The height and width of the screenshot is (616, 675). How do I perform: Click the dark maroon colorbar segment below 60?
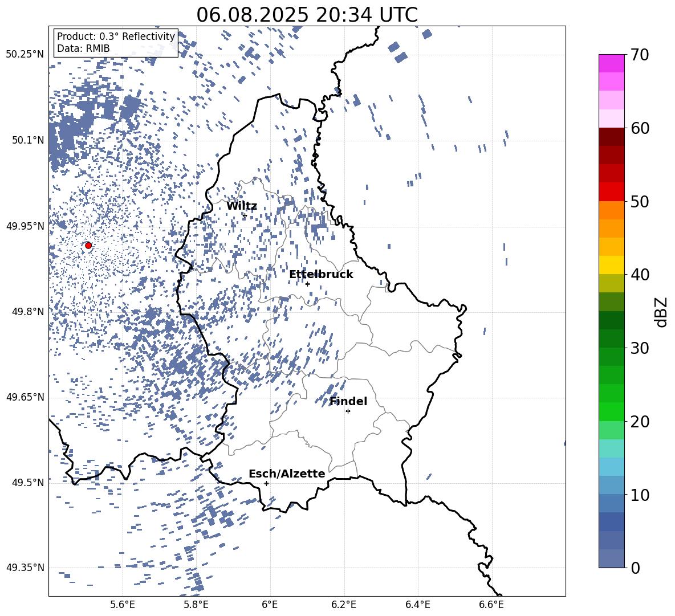pos(611,137)
